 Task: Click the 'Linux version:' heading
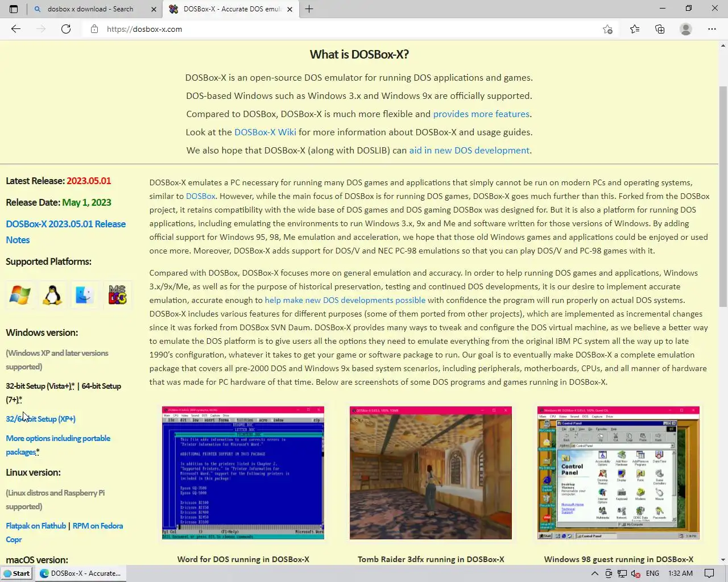coord(33,472)
